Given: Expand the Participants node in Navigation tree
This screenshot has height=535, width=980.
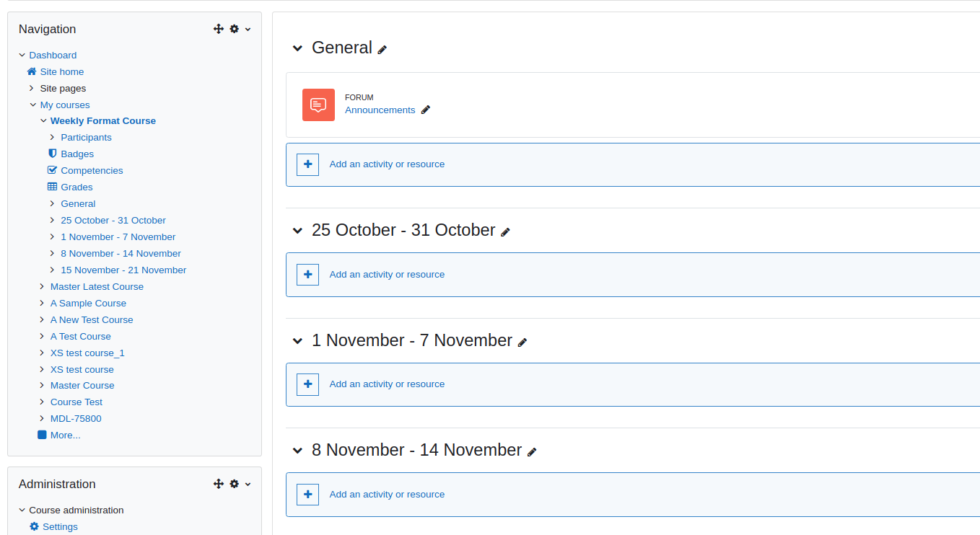Looking at the screenshot, I should pos(52,137).
